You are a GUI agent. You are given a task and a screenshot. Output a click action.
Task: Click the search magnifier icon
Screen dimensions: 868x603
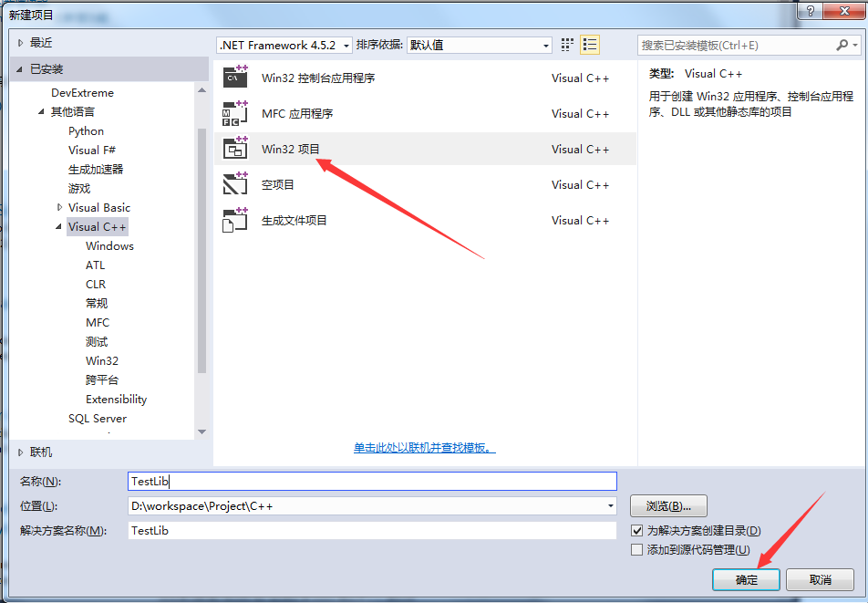[842, 45]
